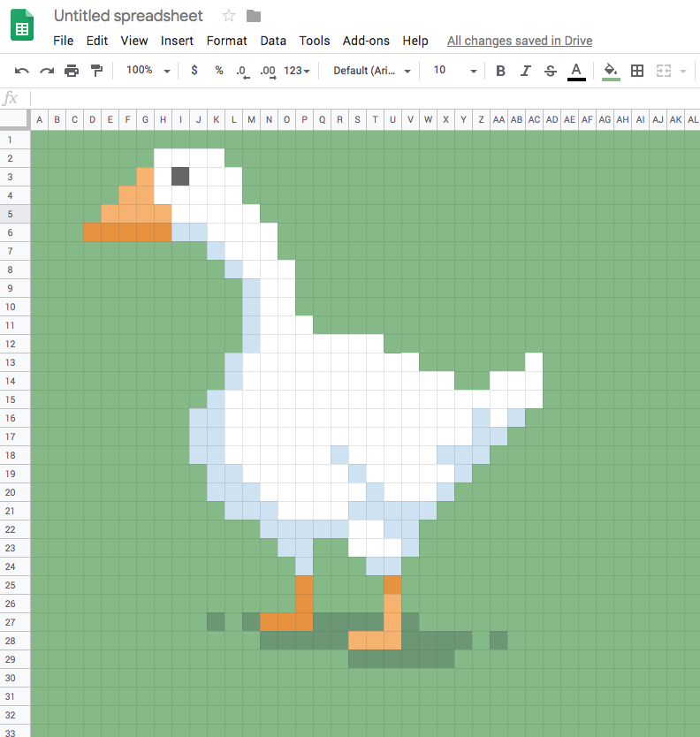
Task: Click the Redo arrow icon
Action: point(47,71)
